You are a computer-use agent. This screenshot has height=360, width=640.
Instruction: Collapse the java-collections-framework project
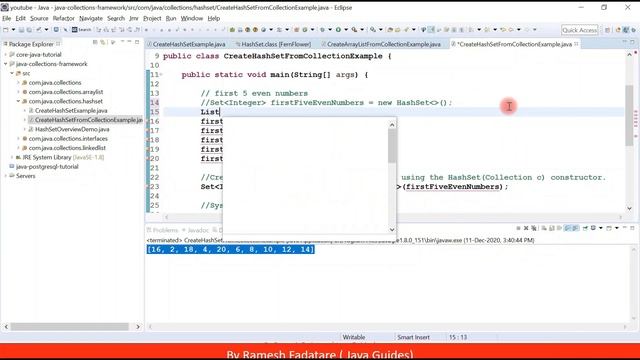pos(6,64)
